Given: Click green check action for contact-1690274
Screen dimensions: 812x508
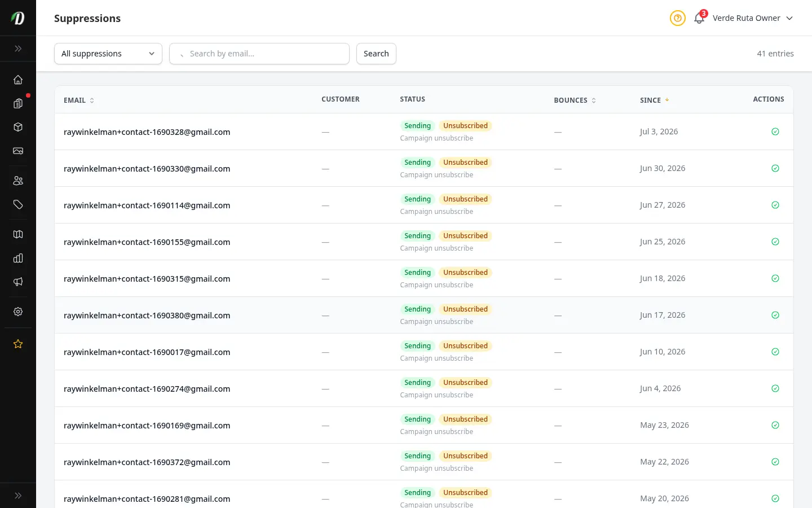Looking at the screenshot, I should (x=775, y=388).
